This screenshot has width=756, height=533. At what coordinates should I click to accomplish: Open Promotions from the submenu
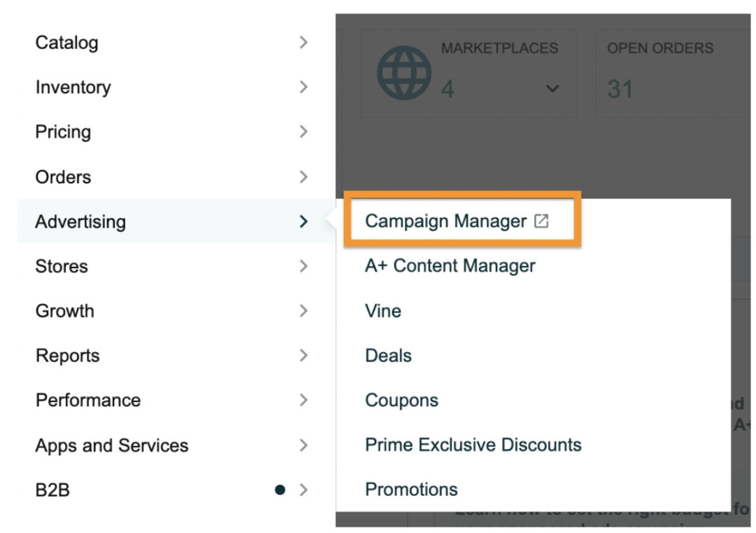point(412,490)
